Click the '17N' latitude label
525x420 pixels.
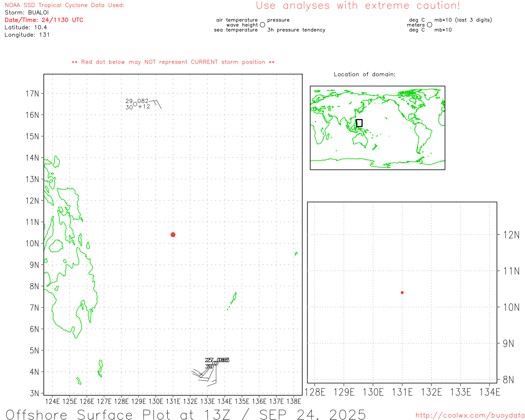(32, 94)
